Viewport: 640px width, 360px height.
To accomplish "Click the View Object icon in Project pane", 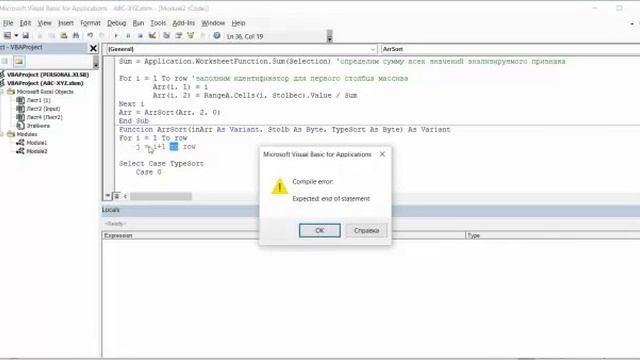I will (x=5, y=61).
